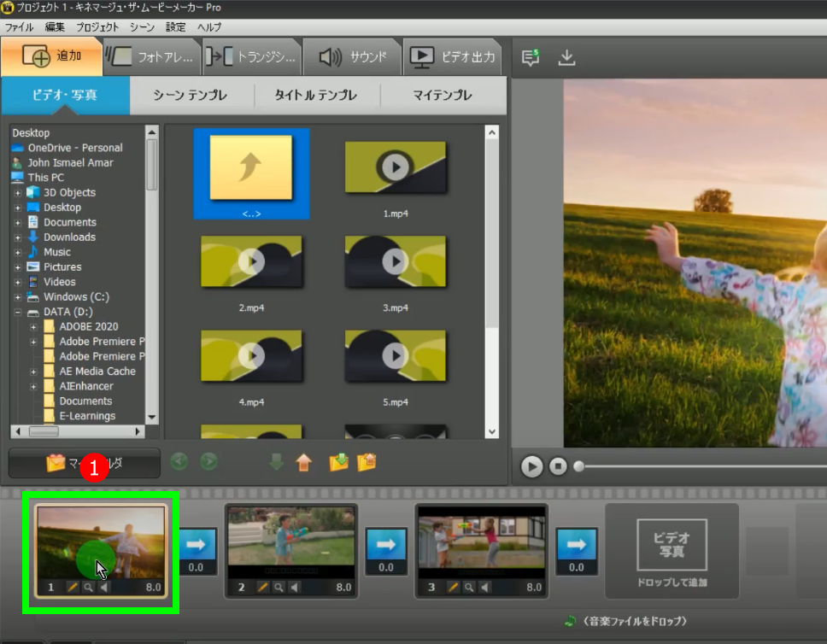
Task: Click the マイフォルダ button
Action: 85,463
